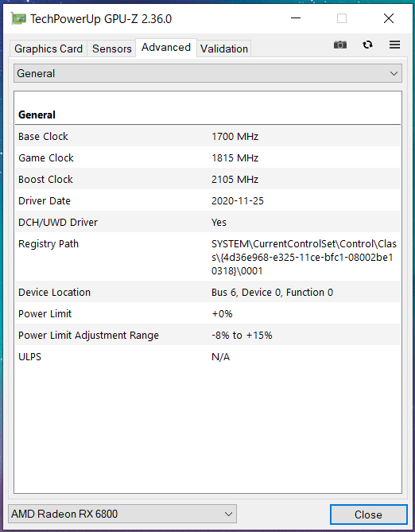Viewport: 415px width, 532px height.
Task: Click the Bus 6, Device 0, Function 0 value
Action: tap(272, 292)
